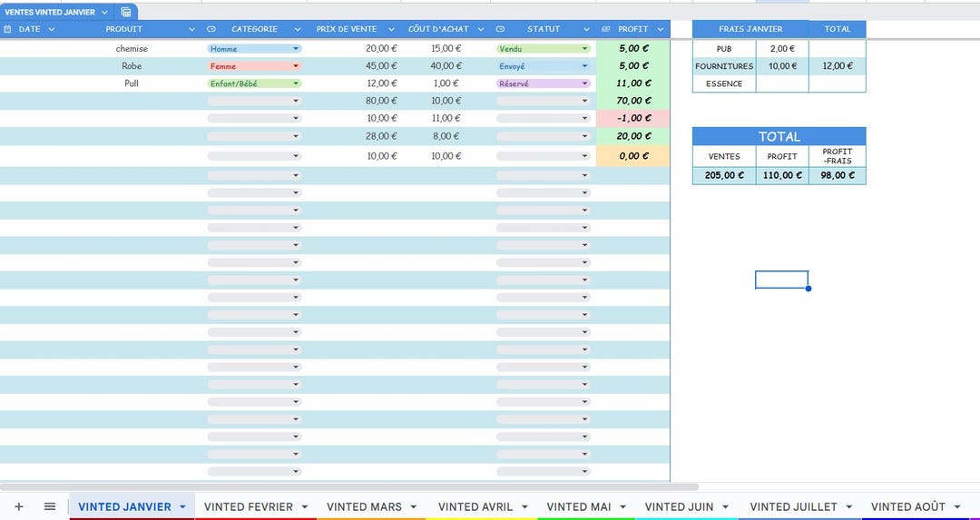
Task: Click the CATEGORIE column dropdown-type icon
Action: coord(211,29)
